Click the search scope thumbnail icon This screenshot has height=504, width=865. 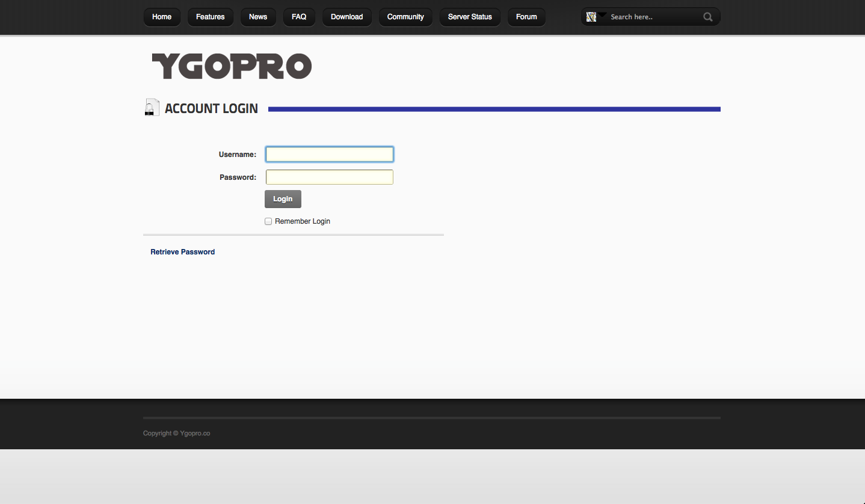coord(591,17)
